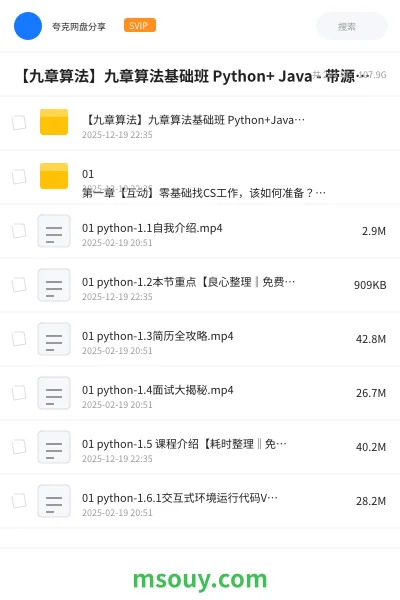Click the 28.2M file size

tap(371, 501)
